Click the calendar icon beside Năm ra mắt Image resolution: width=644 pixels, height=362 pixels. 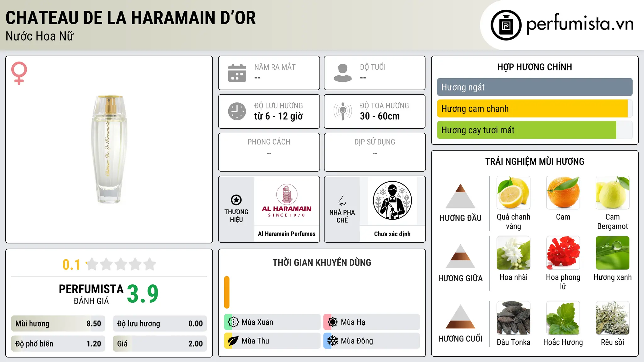click(x=237, y=73)
